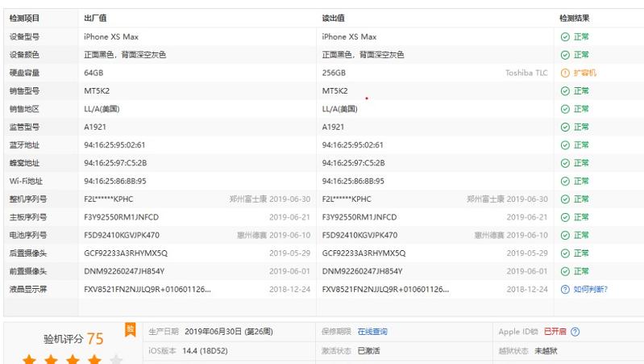Screen dimensions: 644x364
Task: Select production date 2019年06月30日 (第26周)
Action: [x=229, y=332]
